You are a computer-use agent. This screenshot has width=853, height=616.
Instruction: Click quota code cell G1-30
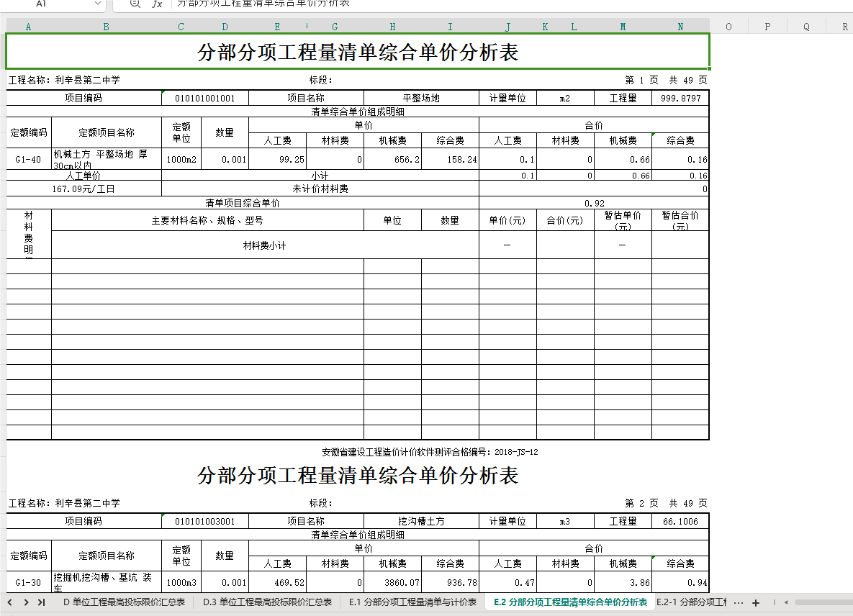click(28, 582)
